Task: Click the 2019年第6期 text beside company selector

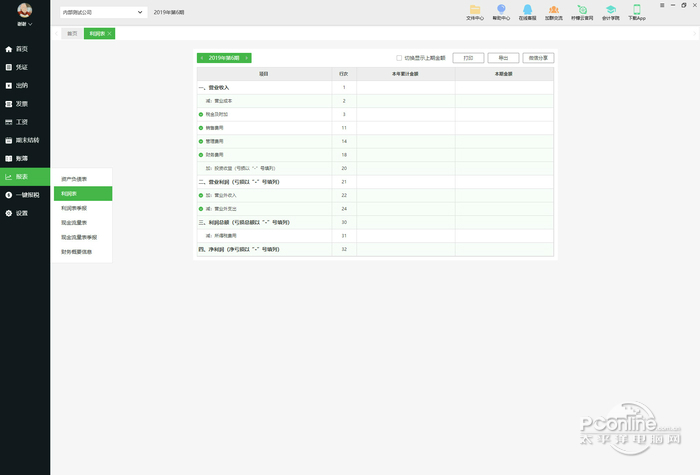Action: coord(169,12)
